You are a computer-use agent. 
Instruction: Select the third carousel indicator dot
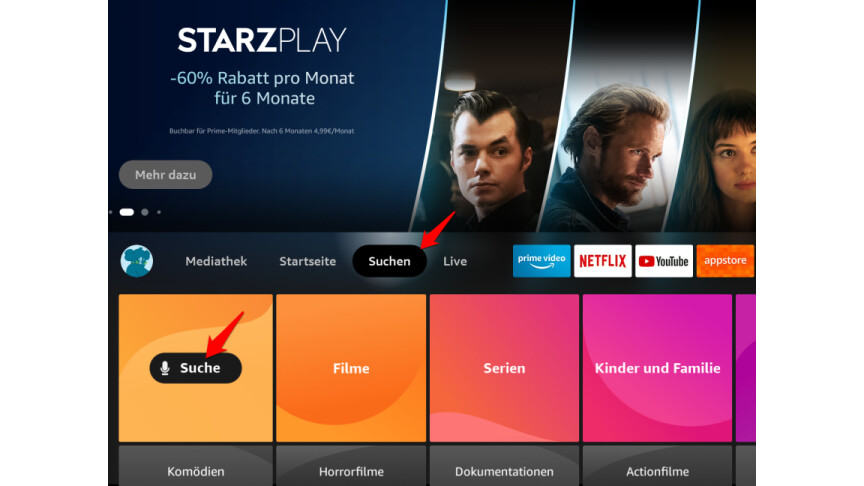click(x=145, y=212)
